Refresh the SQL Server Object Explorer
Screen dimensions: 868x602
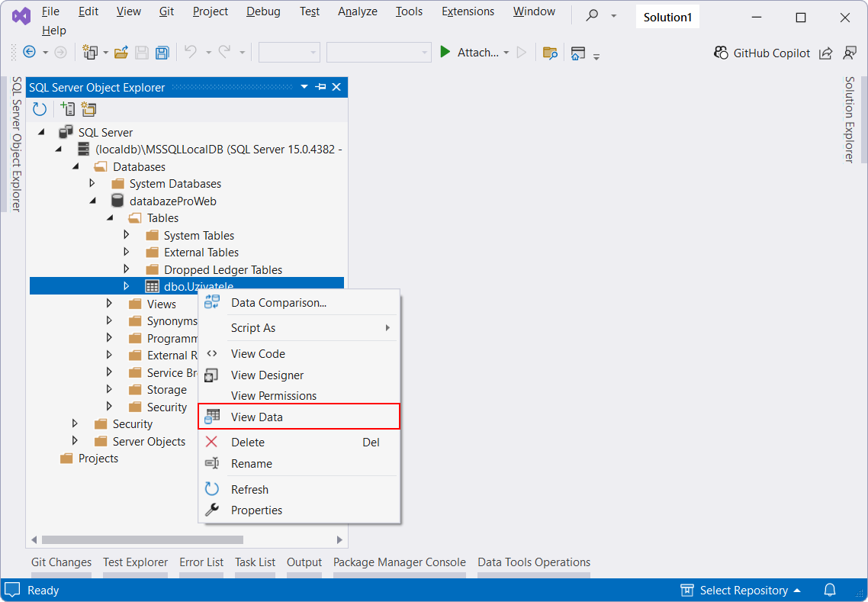pos(39,109)
